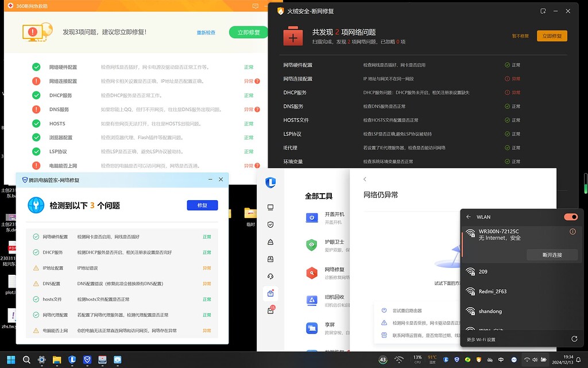
Task: Open taskbar Search
Action: [26, 360]
